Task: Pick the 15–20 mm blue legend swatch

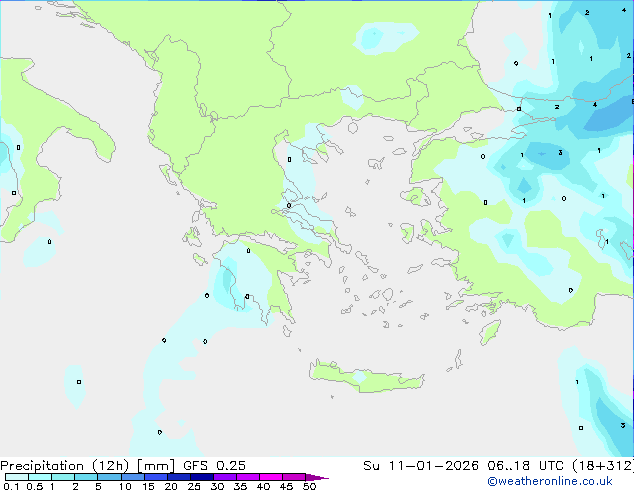Action: coord(156,477)
